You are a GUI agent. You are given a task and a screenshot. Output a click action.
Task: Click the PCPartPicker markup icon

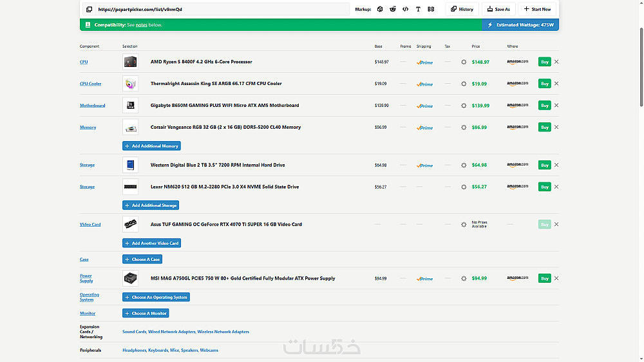pyautogui.click(x=380, y=9)
